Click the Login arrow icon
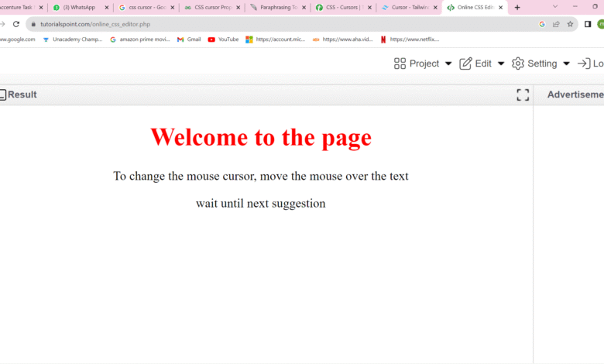This screenshot has width=604, height=364. [x=584, y=64]
